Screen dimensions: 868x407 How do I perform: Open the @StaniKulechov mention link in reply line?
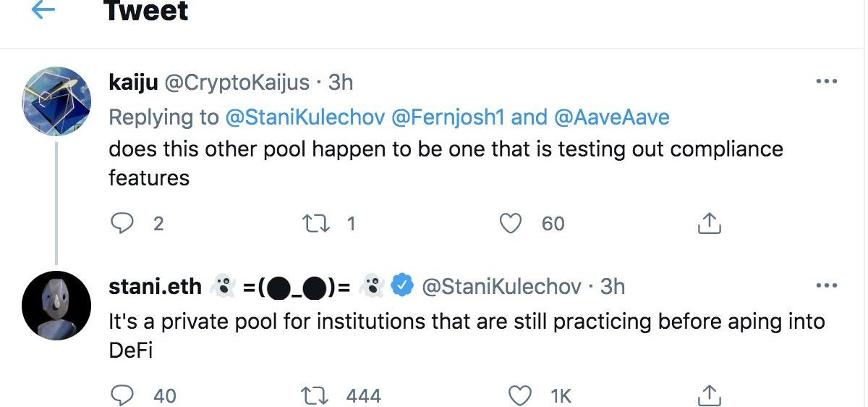pos(305,117)
